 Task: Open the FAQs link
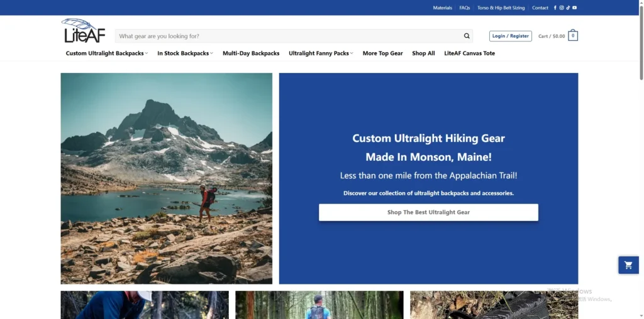tap(465, 8)
